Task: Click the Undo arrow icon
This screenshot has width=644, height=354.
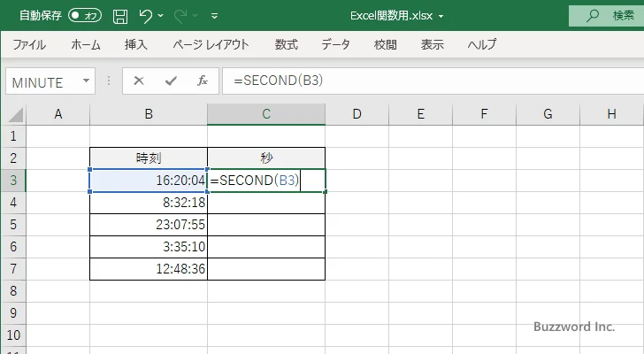Action: (x=145, y=16)
